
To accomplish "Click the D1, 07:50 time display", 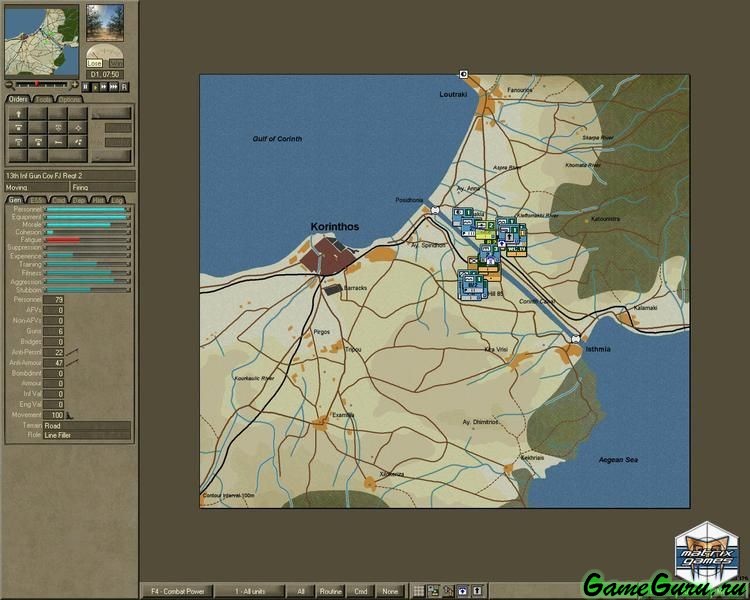I will click(105, 75).
